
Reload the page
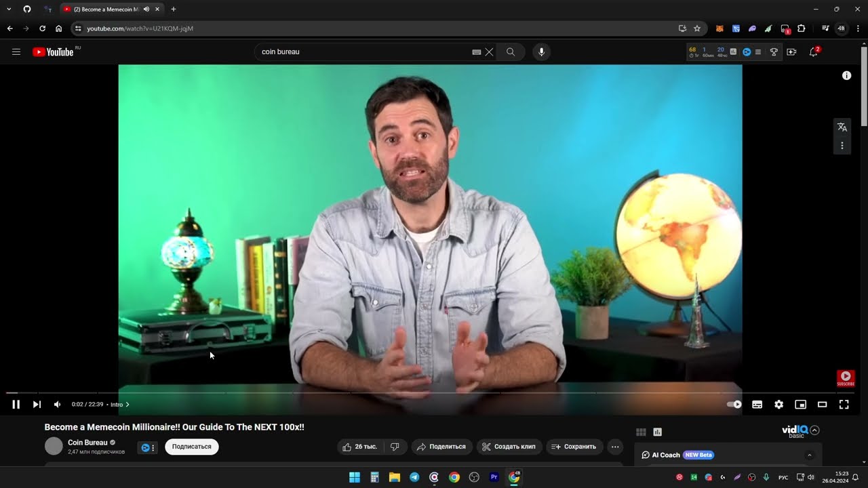click(x=42, y=28)
